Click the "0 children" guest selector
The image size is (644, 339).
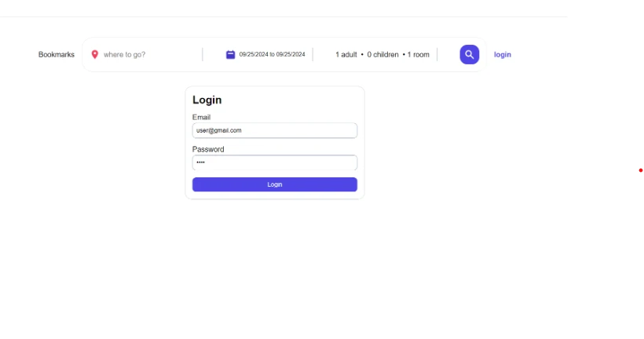click(x=382, y=55)
